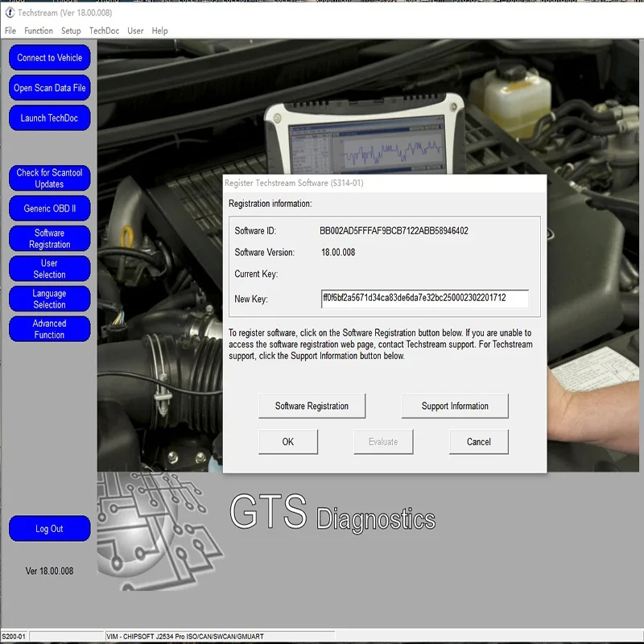The width and height of the screenshot is (644, 644).
Task: Log Out of Techstream
Action: [x=50, y=529]
